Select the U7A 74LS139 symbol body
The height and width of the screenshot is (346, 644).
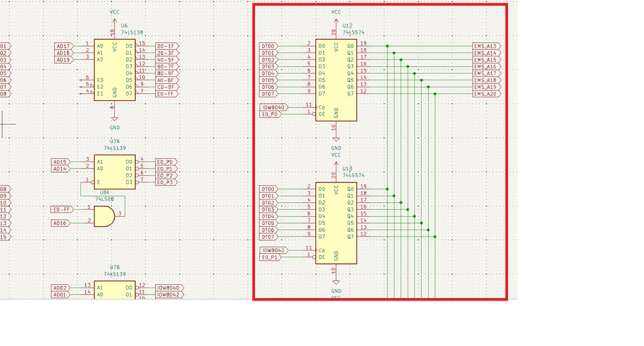(x=114, y=172)
